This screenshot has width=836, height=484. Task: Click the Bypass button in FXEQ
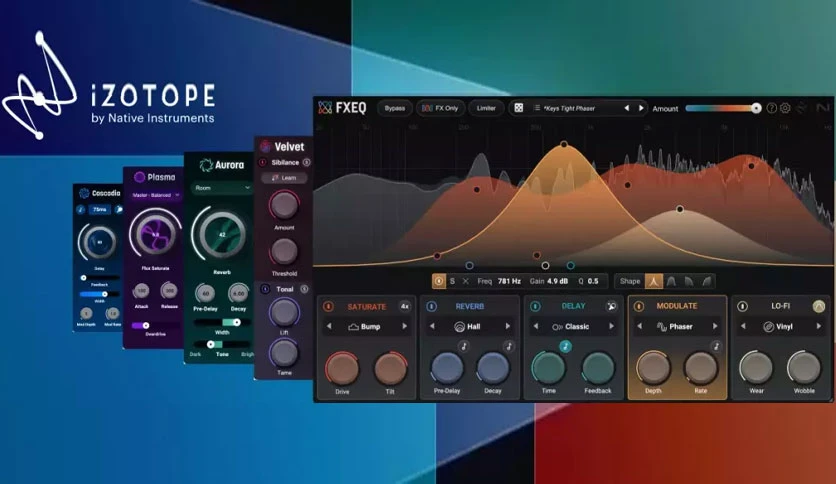(x=395, y=108)
